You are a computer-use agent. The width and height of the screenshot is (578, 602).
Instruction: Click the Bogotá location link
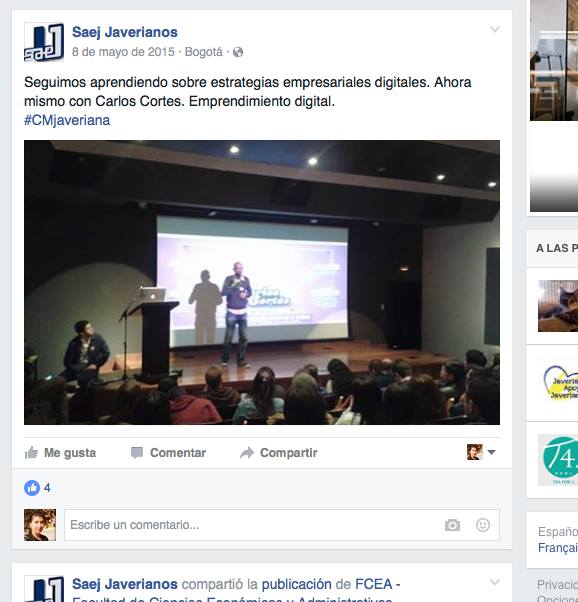pos(204,52)
